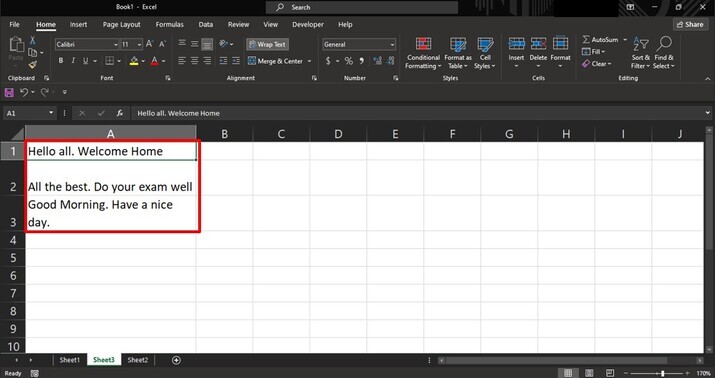Viewport: 715px width, 378px height.
Task: Click the text Orientation icon
Action: (x=224, y=44)
